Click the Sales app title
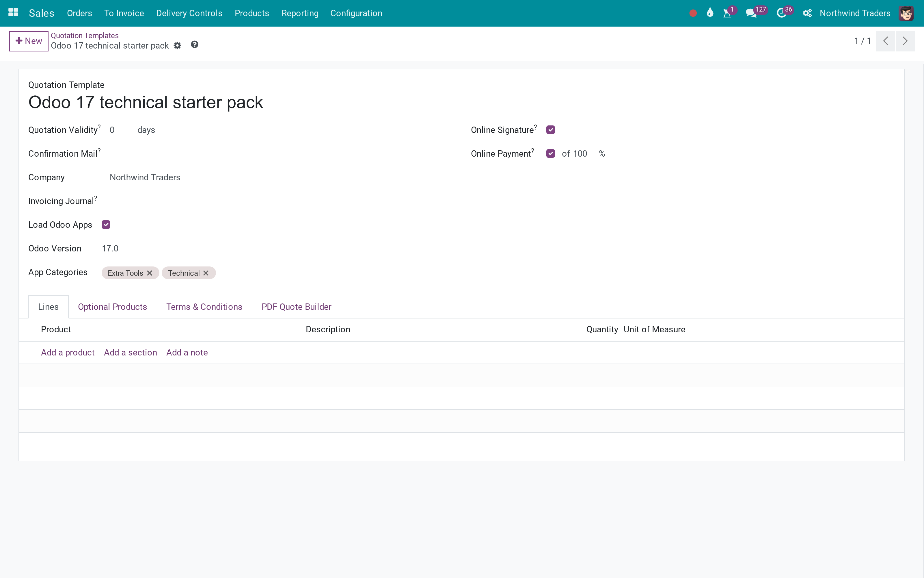The height and width of the screenshot is (578, 924). [42, 13]
